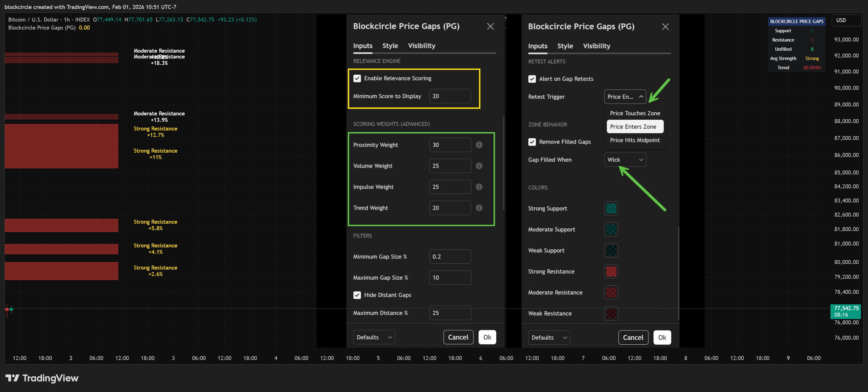Open Defaults dropdown in left dialog

click(x=374, y=337)
